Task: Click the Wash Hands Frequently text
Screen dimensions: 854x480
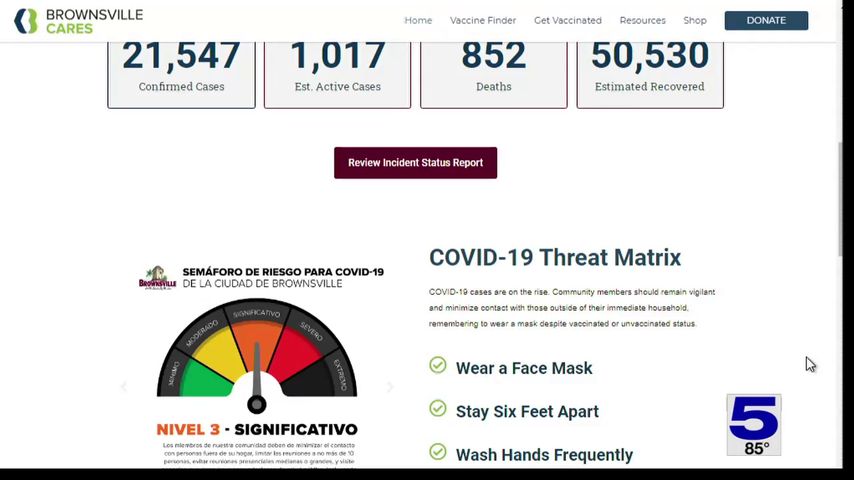Action: [544, 455]
